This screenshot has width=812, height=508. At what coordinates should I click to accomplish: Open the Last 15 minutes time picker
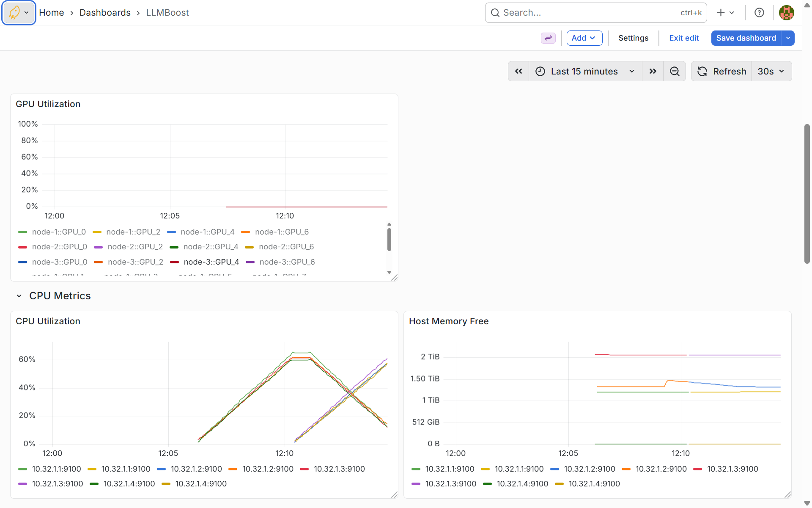pyautogui.click(x=584, y=71)
